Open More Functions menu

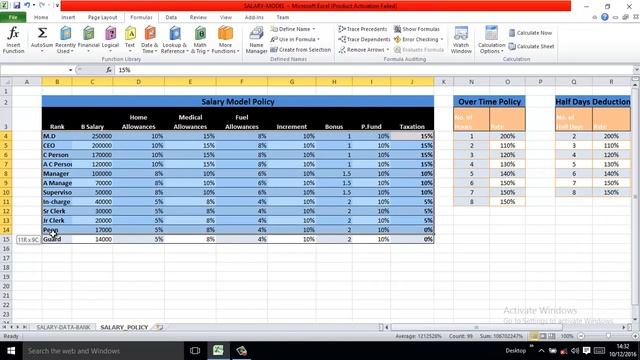coord(225,40)
